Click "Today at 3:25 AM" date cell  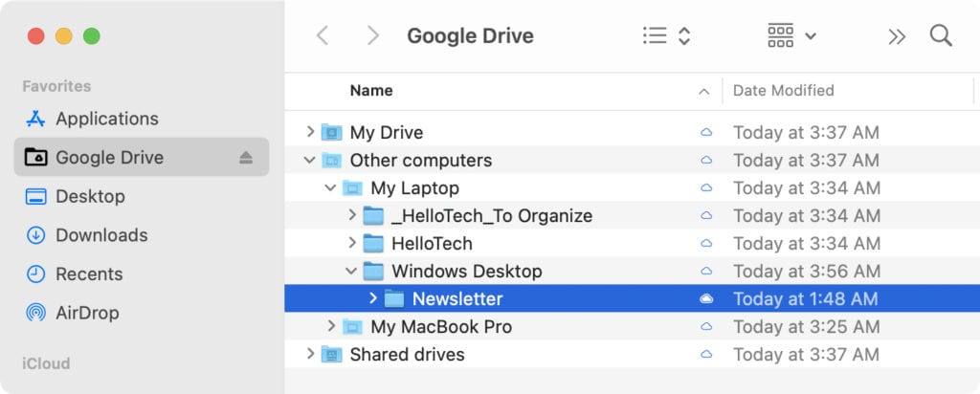click(x=806, y=326)
